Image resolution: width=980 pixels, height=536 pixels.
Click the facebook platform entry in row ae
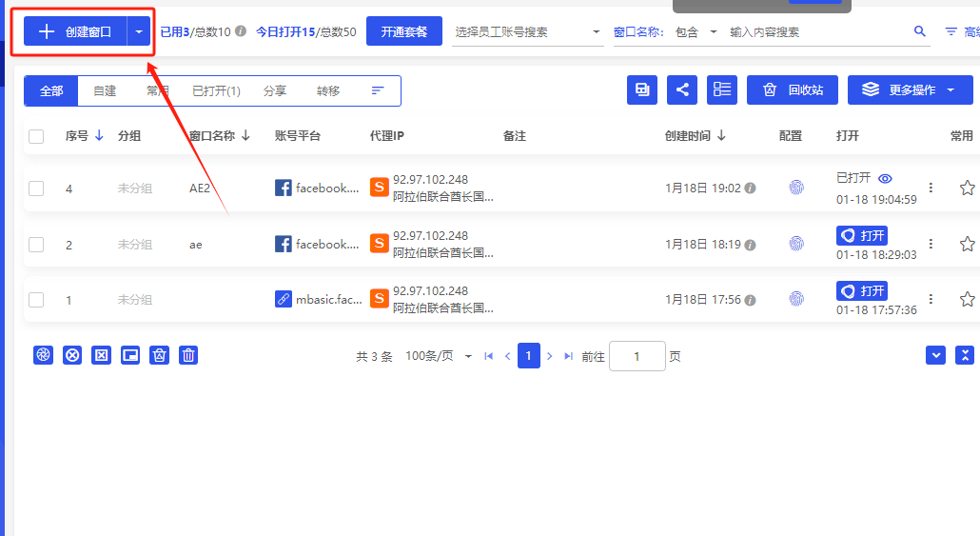pos(317,244)
